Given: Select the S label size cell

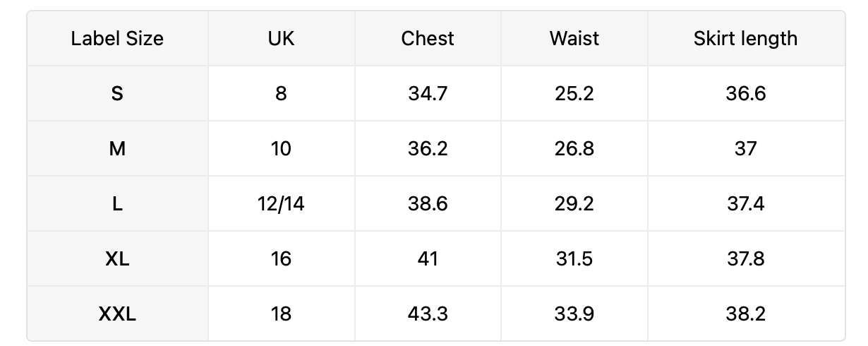Looking at the screenshot, I should coord(117,93).
